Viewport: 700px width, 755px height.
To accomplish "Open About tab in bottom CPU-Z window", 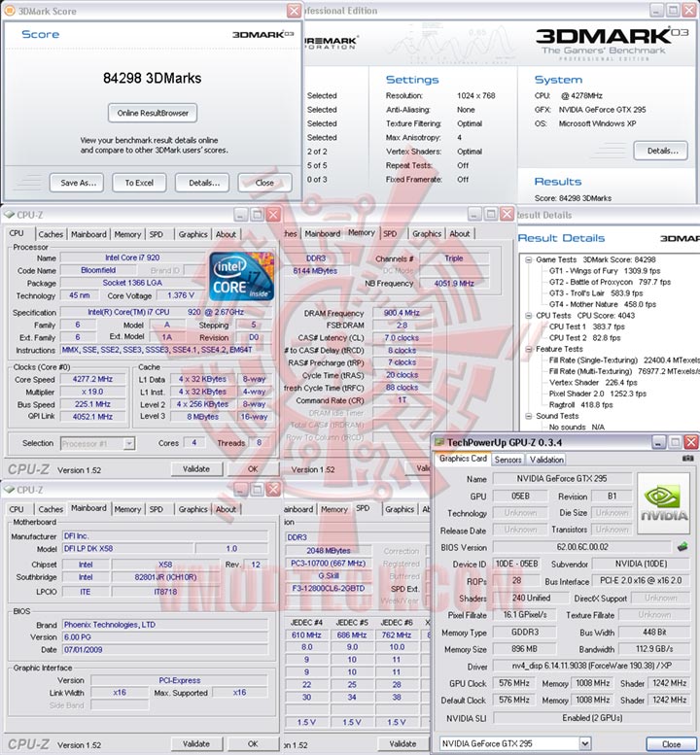I will [226, 509].
